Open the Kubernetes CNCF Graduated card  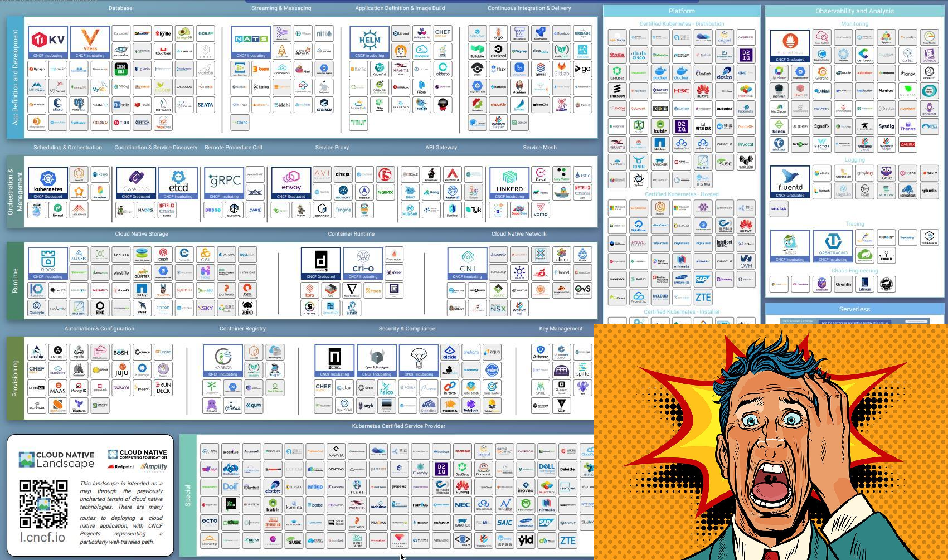pyautogui.click(x=48, y=183)
